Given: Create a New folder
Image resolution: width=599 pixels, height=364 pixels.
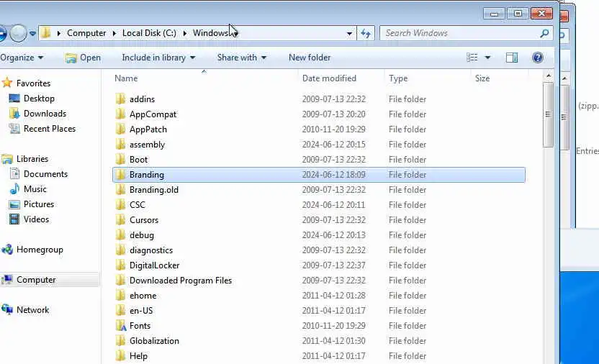Looking at the screenshot, I should pos(310,58).
